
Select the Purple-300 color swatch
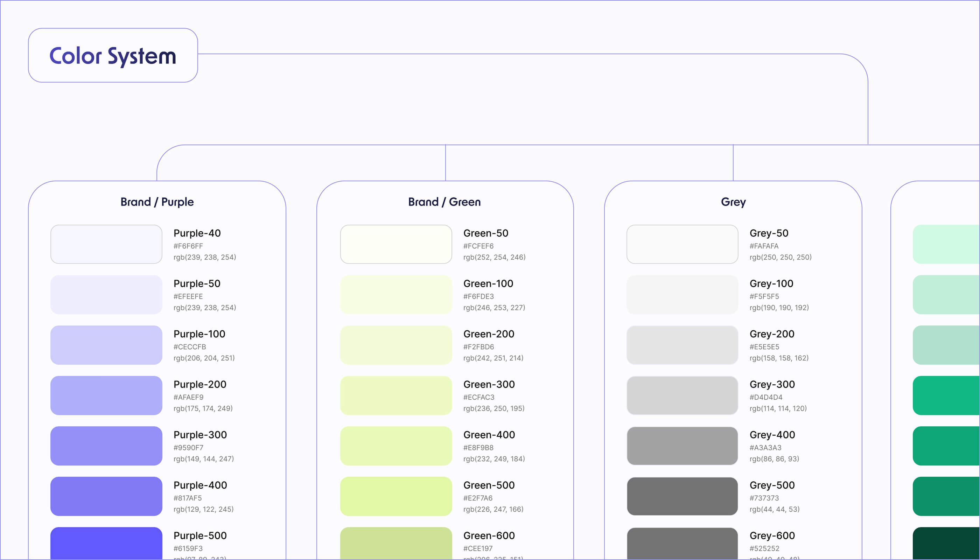coord(106,446)
